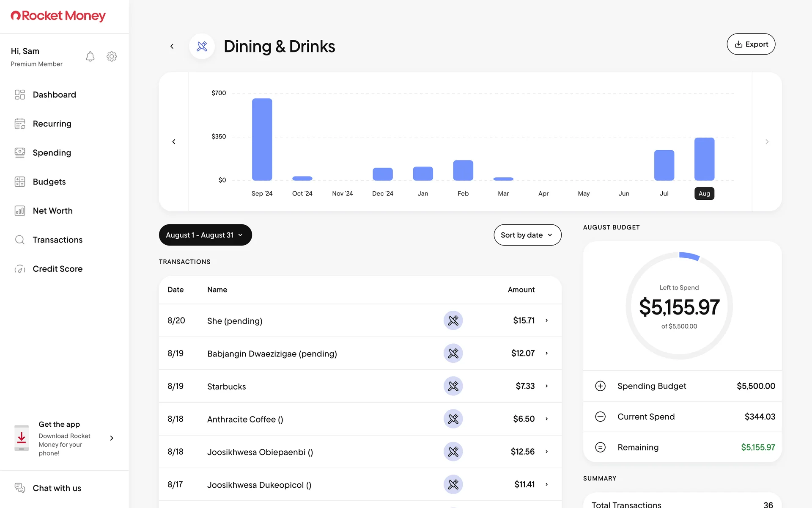This screenshot has height=508, width=812.
Task: Click category icon on She (pending) row
Action: [453, 320]
